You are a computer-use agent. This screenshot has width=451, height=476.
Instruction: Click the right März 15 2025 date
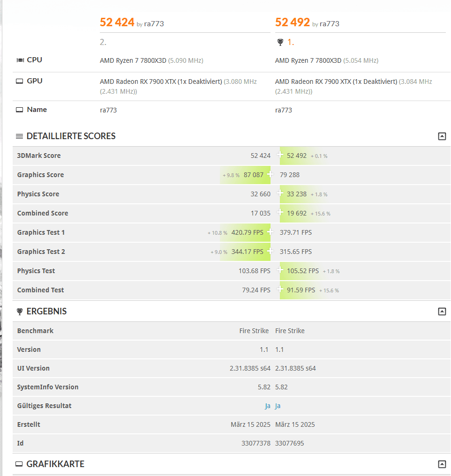(x=295, y=424)
